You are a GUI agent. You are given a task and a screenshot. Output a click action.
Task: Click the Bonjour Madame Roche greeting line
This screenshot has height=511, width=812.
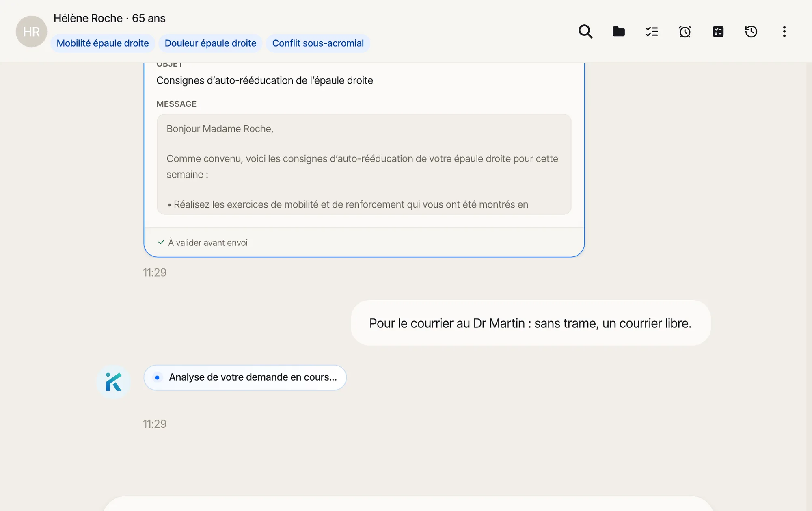click(220, 129)
